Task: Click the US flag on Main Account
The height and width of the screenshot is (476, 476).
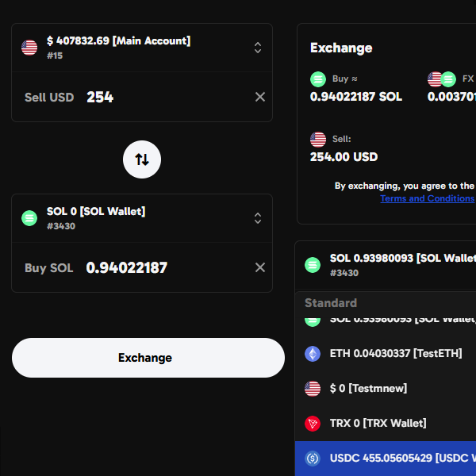Action: (x=29, y=48)
